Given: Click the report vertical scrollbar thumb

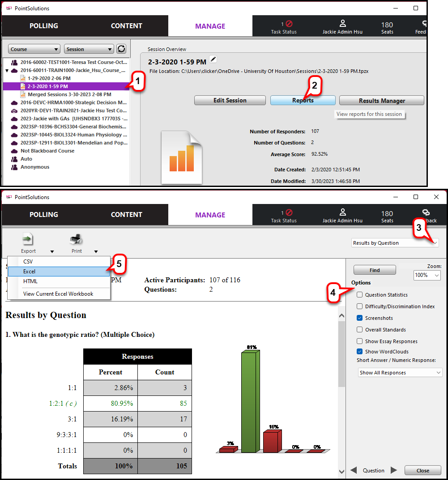Looking at the screenshot, I should pyautogui.click(x=342, y=353).
